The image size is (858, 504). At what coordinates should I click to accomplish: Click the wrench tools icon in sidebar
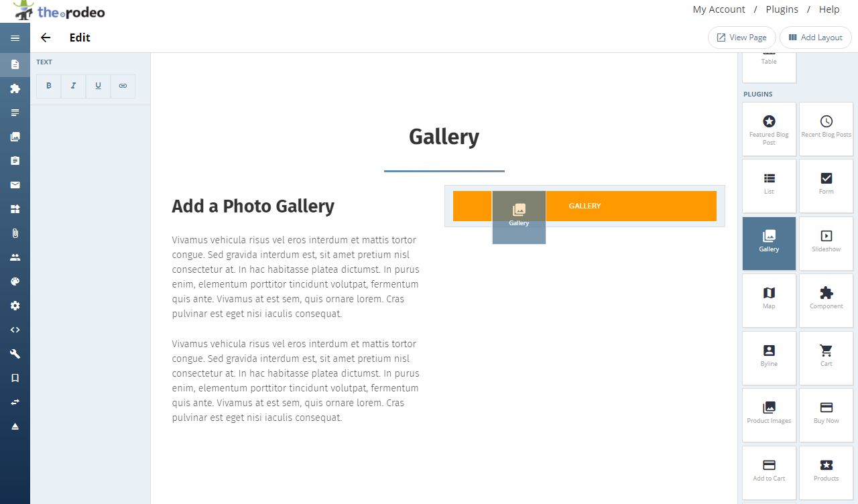(x=15, y=354)
